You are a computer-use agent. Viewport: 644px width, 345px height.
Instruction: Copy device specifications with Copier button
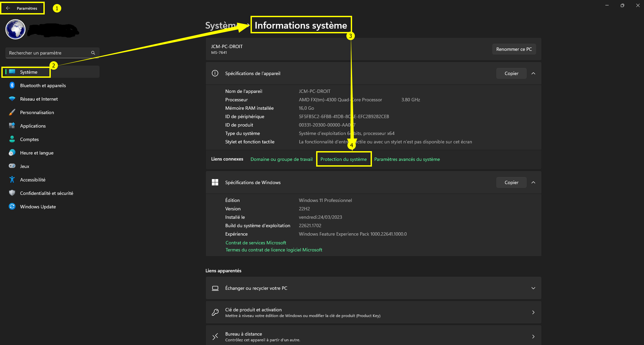click(511, 73)
